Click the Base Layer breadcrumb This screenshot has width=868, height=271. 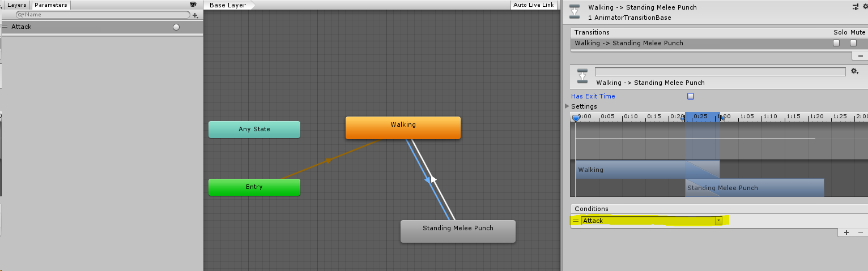(228, 5)
